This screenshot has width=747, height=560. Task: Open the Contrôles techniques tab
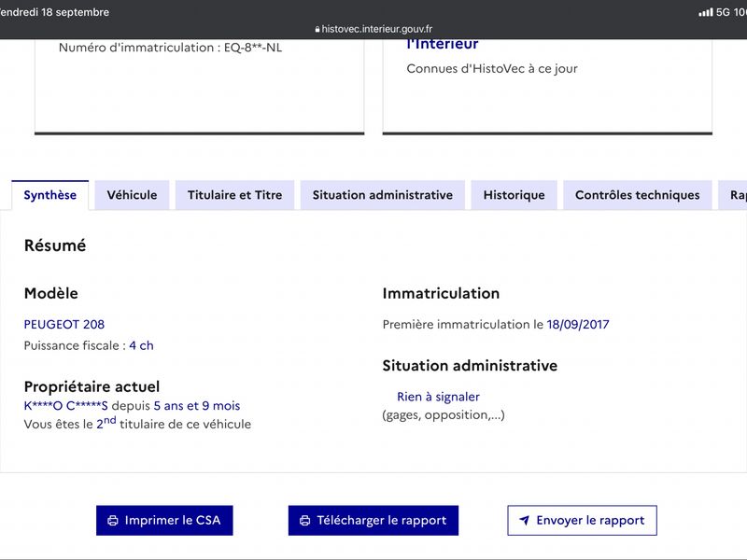click(x=638, y=195)
